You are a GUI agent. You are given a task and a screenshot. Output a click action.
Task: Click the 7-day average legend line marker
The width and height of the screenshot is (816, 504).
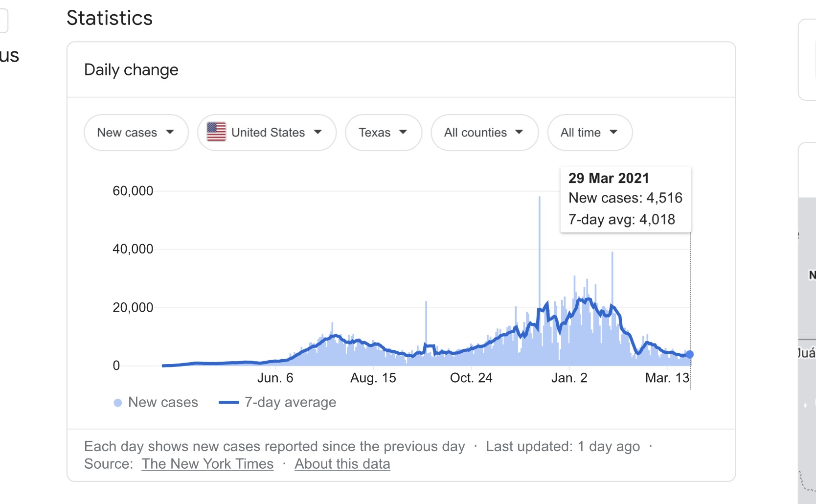click(228, 403)
